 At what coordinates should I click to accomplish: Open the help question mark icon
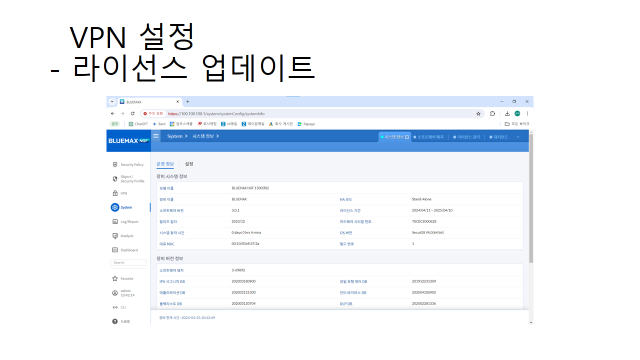[x=115, y=322]
